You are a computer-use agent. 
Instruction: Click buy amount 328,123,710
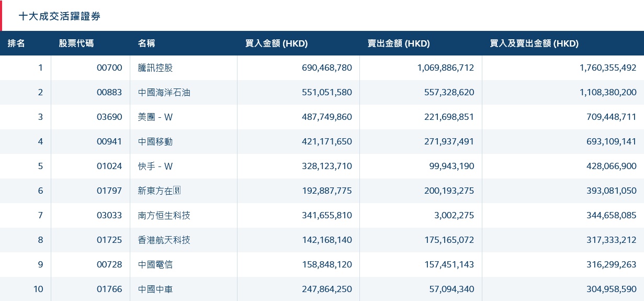[327, 166]
